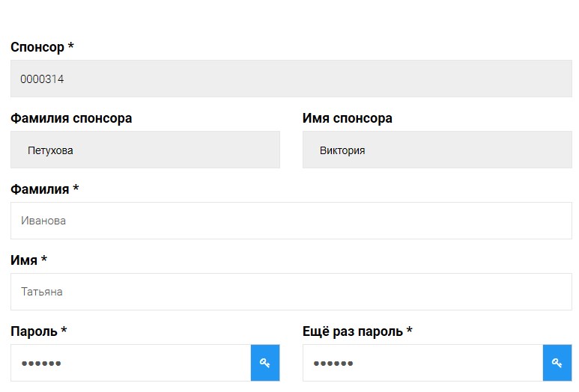579x392 pixels.
Task: Click into the Фамилия field showing Иванова
Action: (291, 221)
